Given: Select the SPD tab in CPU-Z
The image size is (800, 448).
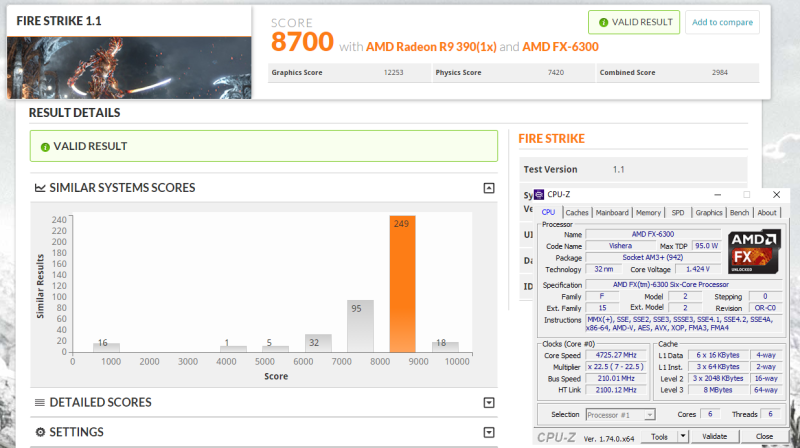Looking at the screenshot, I should [x=678, y=213].
